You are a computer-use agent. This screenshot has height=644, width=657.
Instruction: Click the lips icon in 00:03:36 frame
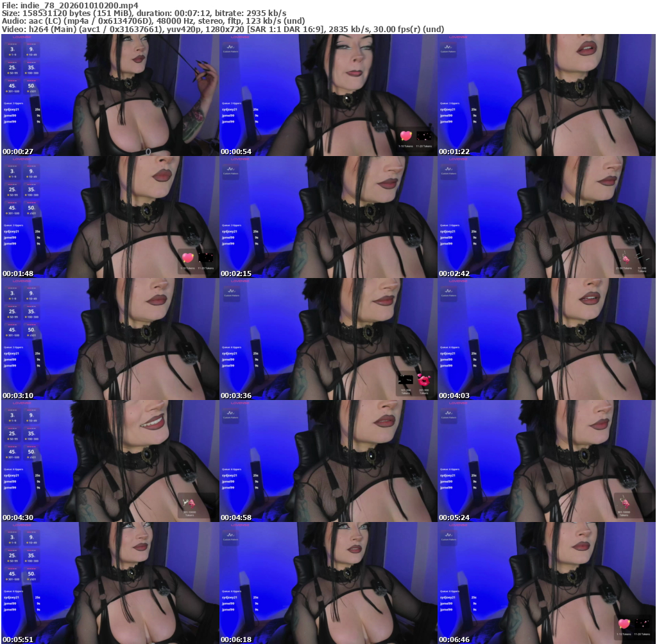(x=423, y=381)
